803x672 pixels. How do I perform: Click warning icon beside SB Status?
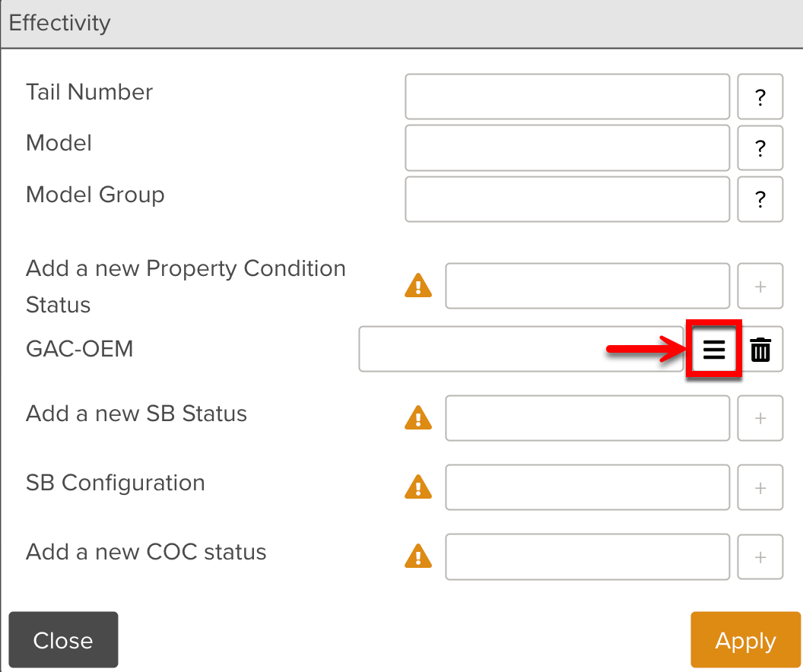[418, 418]
